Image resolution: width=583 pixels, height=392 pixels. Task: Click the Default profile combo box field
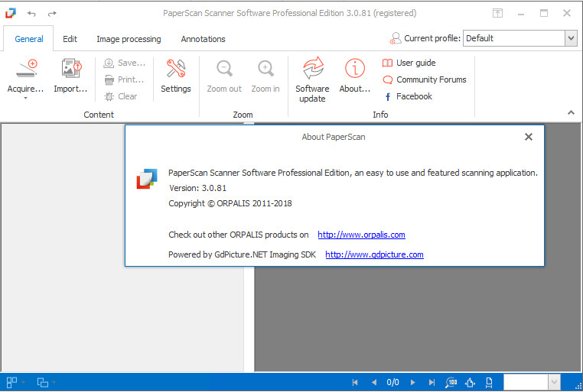514,38
